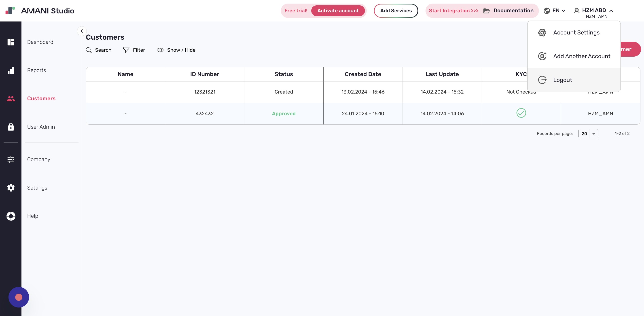644x316 pixels.
Task: Open the Filter funnel icon
Action: 126,50
